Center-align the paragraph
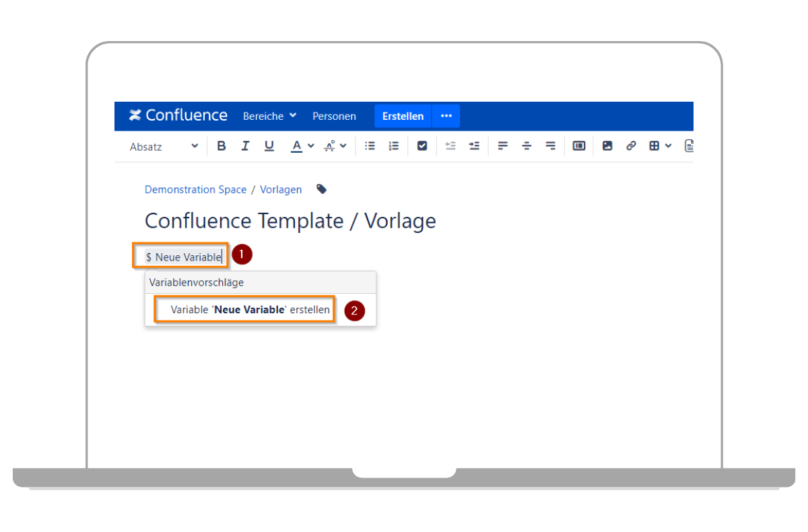 pos(527,146)
